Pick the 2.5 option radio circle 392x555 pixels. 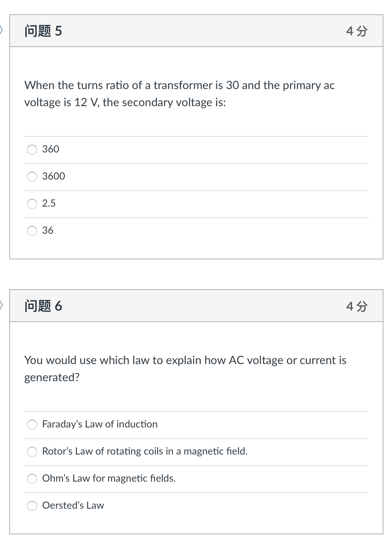pyautogui.click(x=32, y=204)
